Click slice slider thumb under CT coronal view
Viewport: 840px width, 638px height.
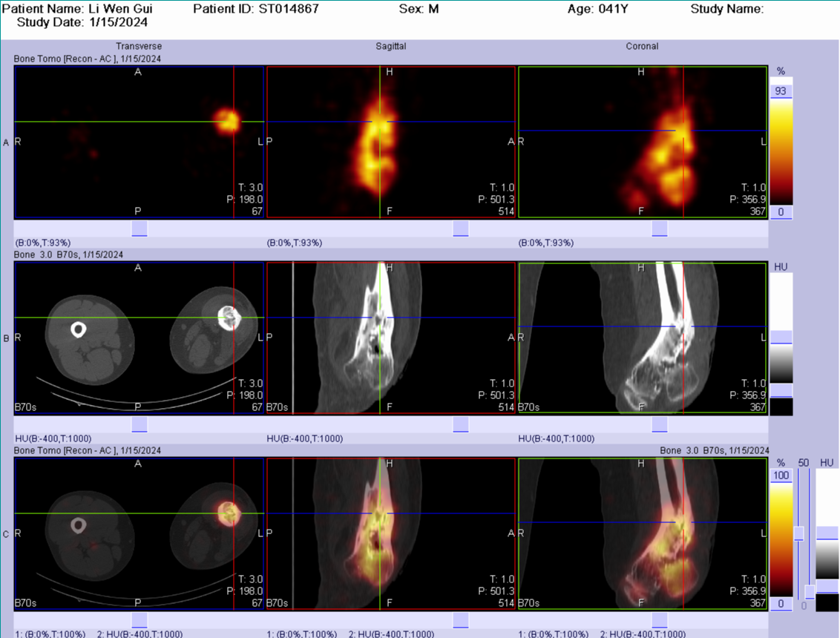click(x=659, y=424)
